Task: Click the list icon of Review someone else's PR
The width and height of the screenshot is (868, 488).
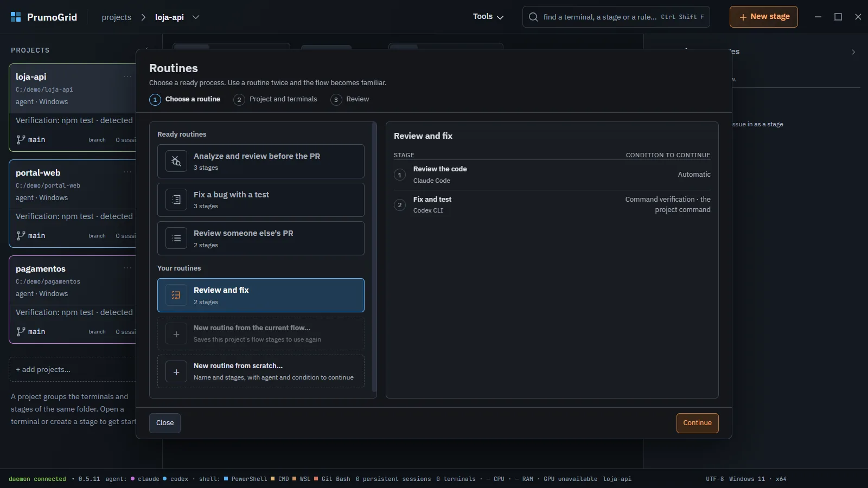Action: coord(176,238)
